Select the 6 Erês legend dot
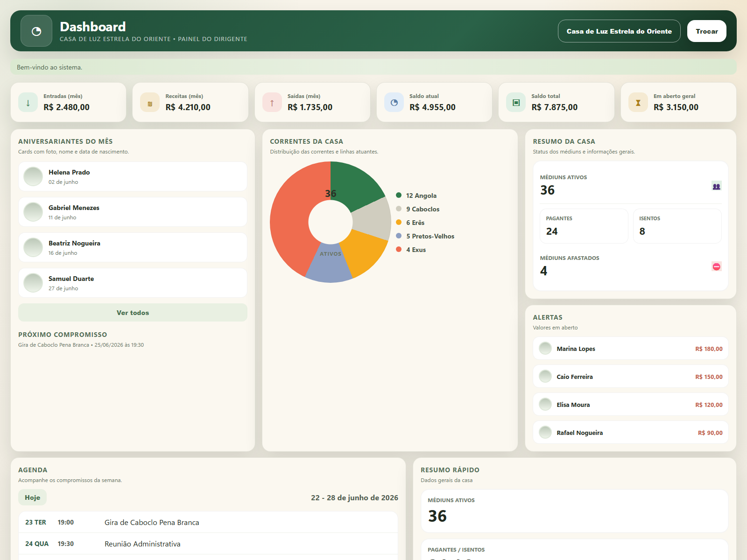 point(399,222)
